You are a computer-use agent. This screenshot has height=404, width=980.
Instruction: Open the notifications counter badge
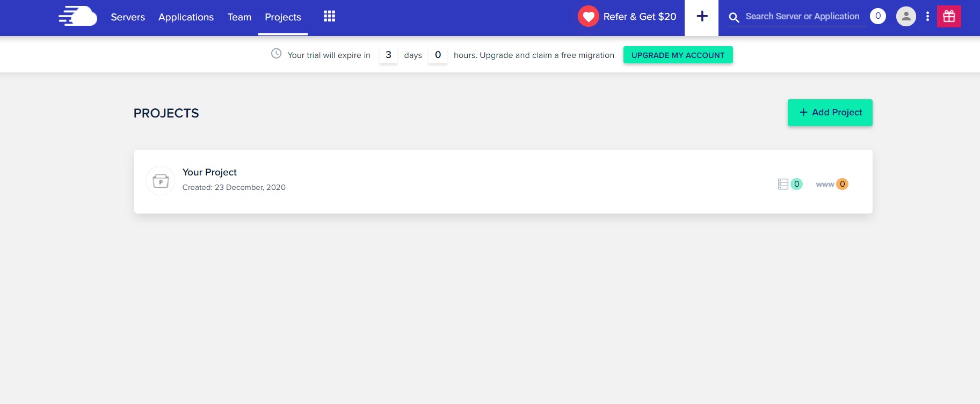(878, 16)
